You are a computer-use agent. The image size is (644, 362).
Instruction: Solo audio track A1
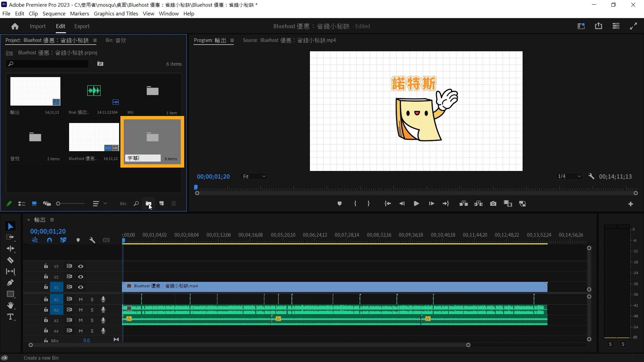pyautogui.click(x=92, y=300)
